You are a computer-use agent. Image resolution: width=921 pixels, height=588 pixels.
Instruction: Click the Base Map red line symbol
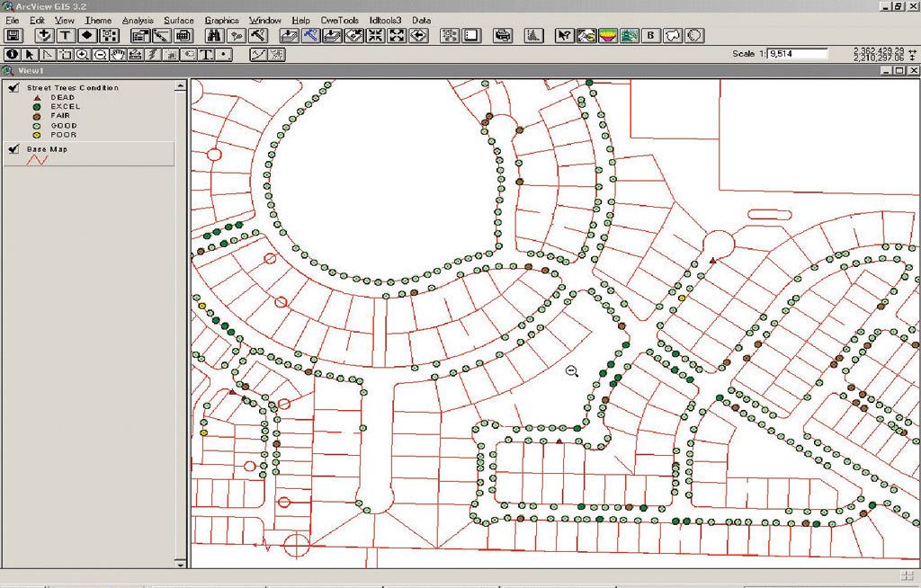click(x=37, y=160)
